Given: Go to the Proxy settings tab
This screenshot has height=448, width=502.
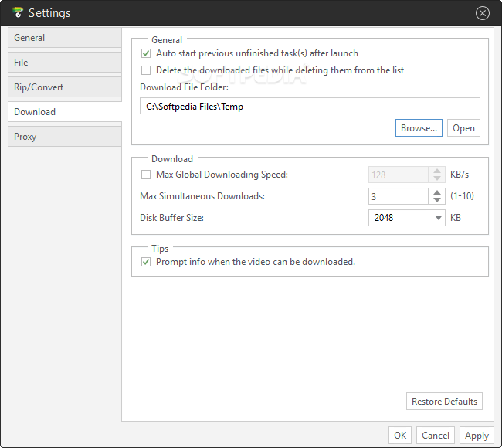Looking at the screenshot, I should click(65, 137).
